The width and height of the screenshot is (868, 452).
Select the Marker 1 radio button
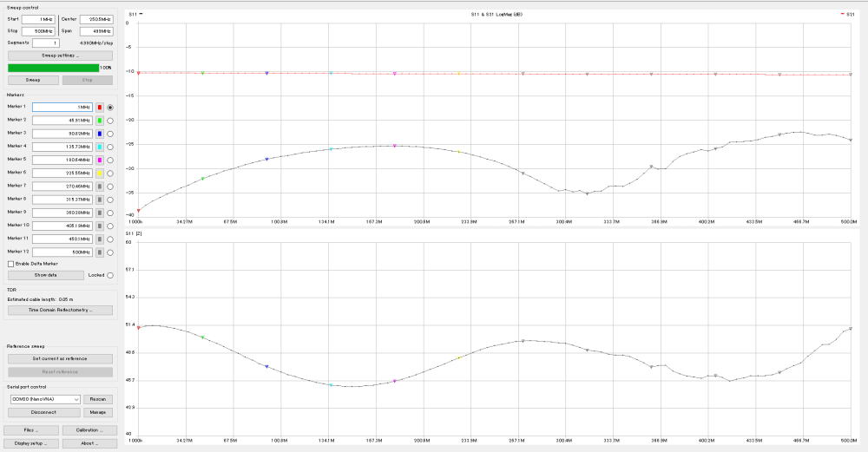tap(110, 108)
